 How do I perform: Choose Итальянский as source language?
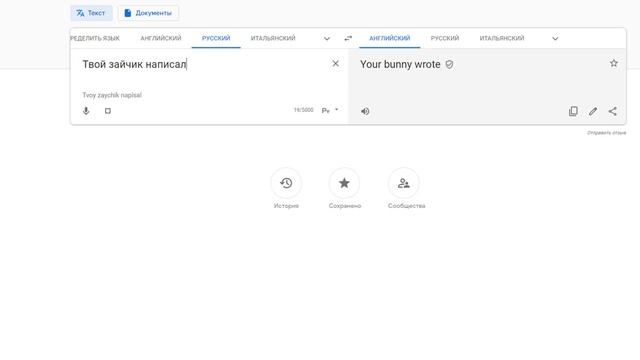pos(273,38)
